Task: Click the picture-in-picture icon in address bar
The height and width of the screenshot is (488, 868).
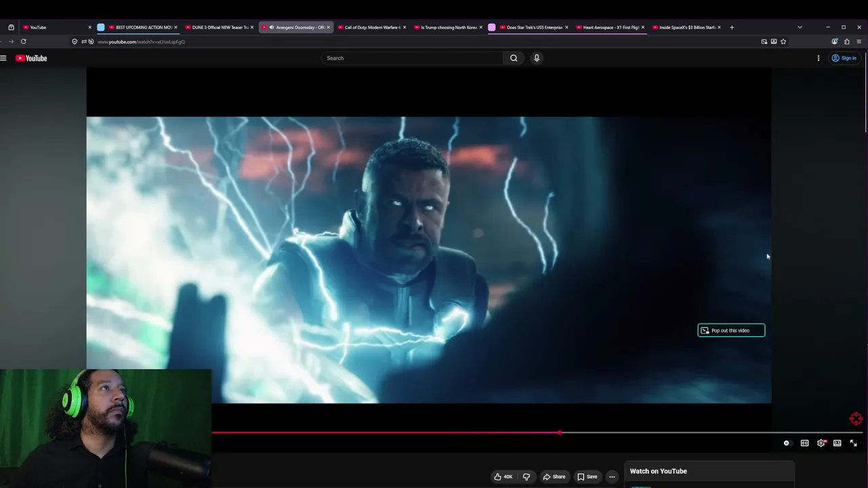Action: 764,41
